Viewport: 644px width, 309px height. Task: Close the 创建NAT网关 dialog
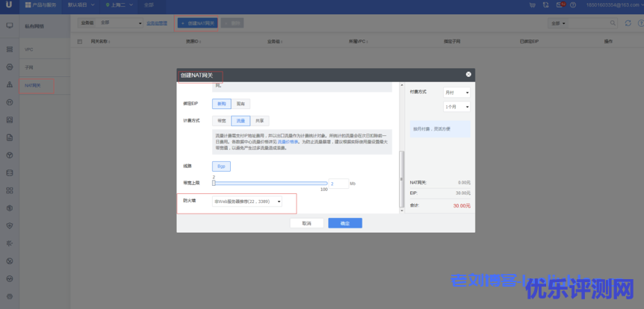tap(468, 75)
